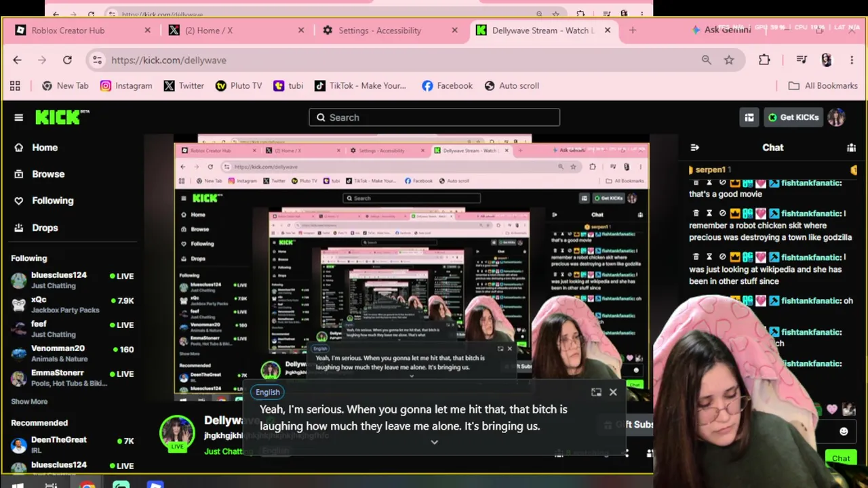Open the Auto scroll bookmark
The height and width of the screenshot is (488, 868).
(x=512, y=85)
